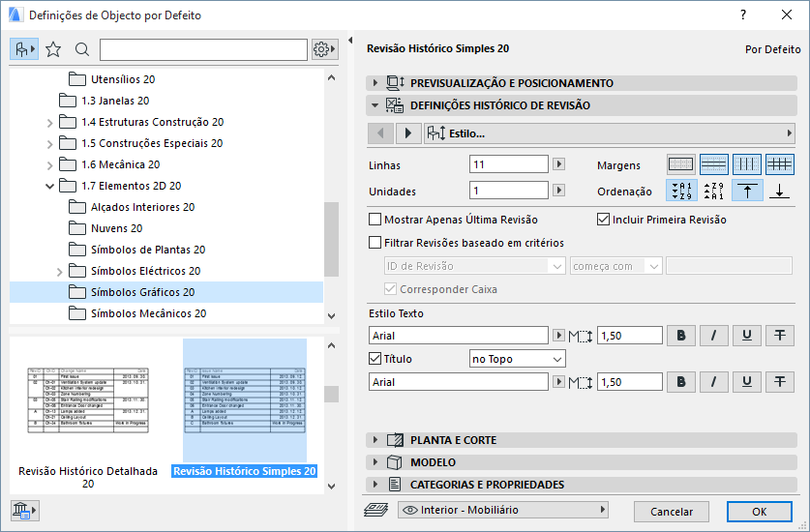Expand PLANTA E CORTE section
The height and width of the screenshot is (532, 810).
coord(375,440)
